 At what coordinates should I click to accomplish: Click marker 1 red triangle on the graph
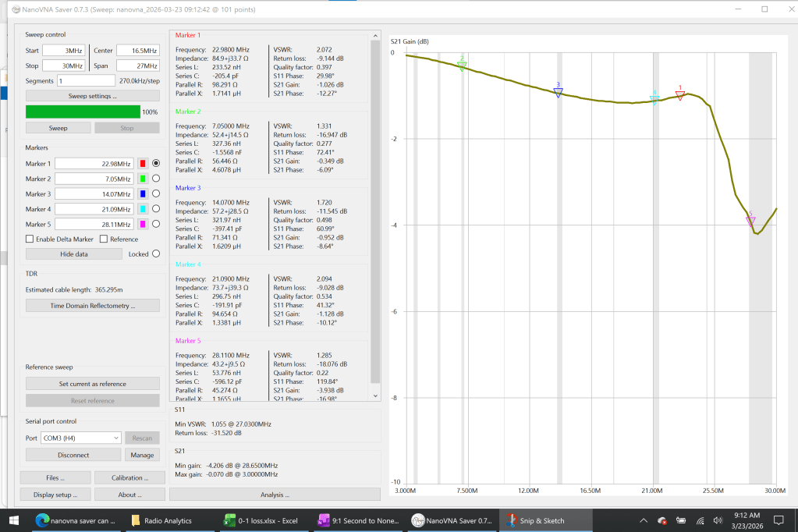(680, 95)
